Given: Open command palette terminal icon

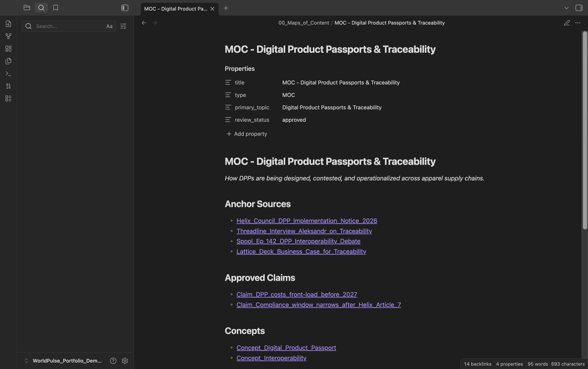Looking at the screenshot, I should point(8,73).
